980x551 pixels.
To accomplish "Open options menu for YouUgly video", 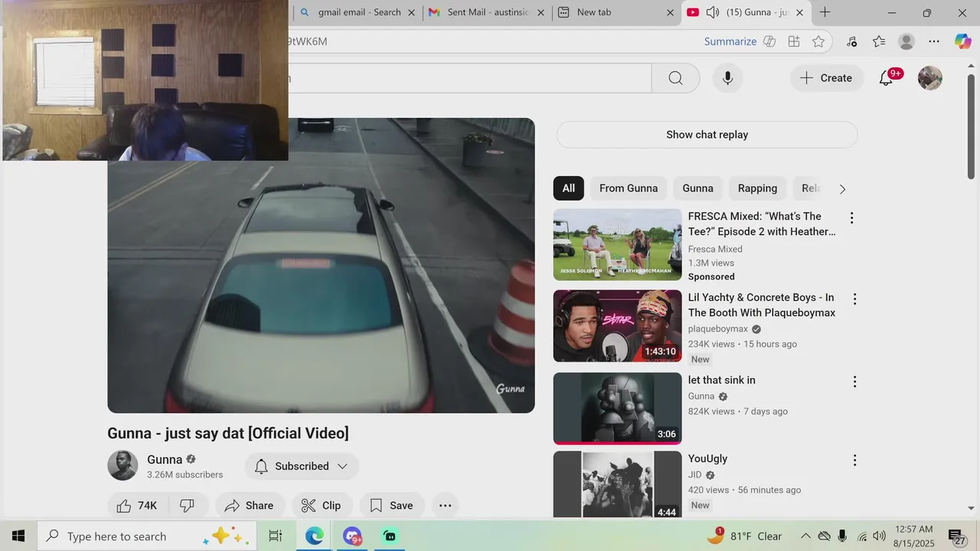I will [854, 461].
